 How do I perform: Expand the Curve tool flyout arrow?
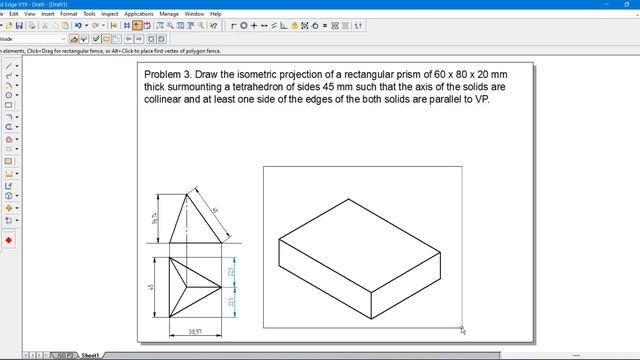[17, 76]
